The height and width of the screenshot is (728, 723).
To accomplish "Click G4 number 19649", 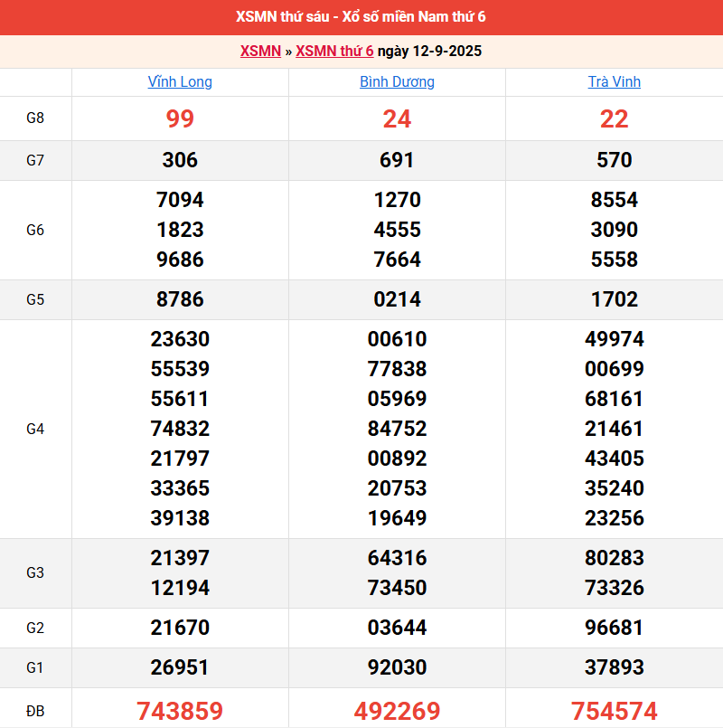I will click(398, 518).
